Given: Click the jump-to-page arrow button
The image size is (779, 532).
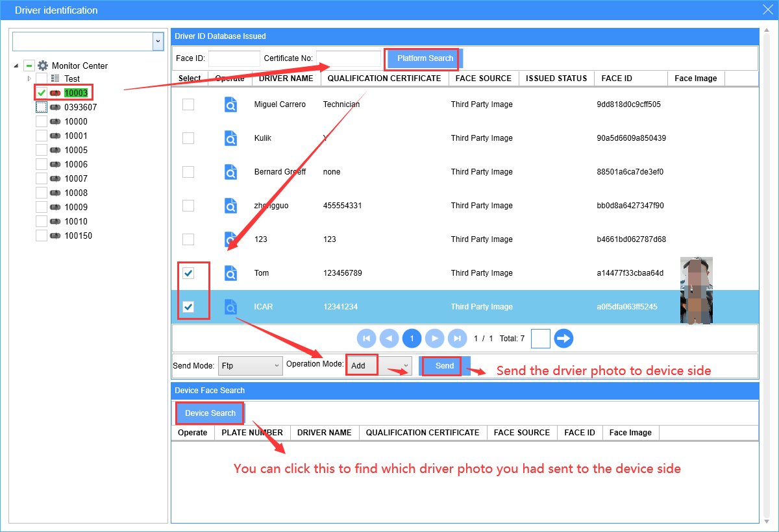Looking at the screenshot, I should (x=563, y=338).
